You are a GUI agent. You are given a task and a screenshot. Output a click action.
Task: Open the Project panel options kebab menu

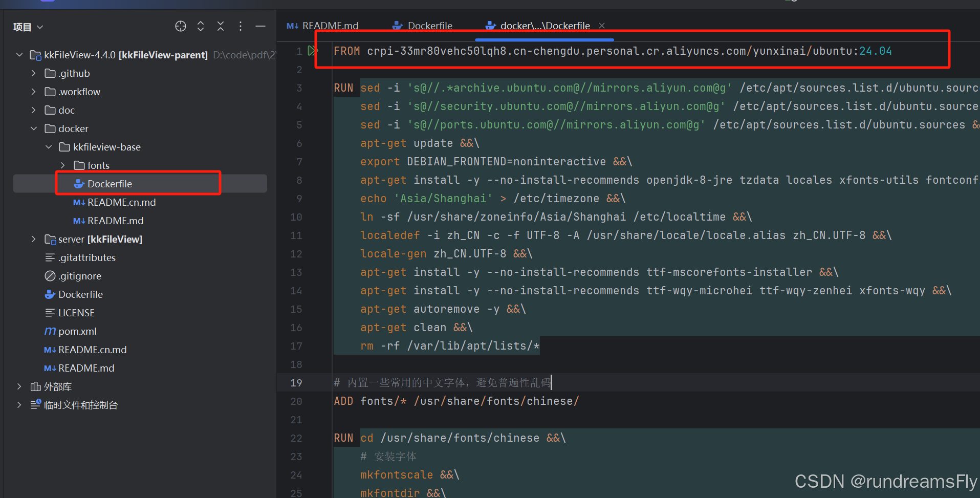240,26
